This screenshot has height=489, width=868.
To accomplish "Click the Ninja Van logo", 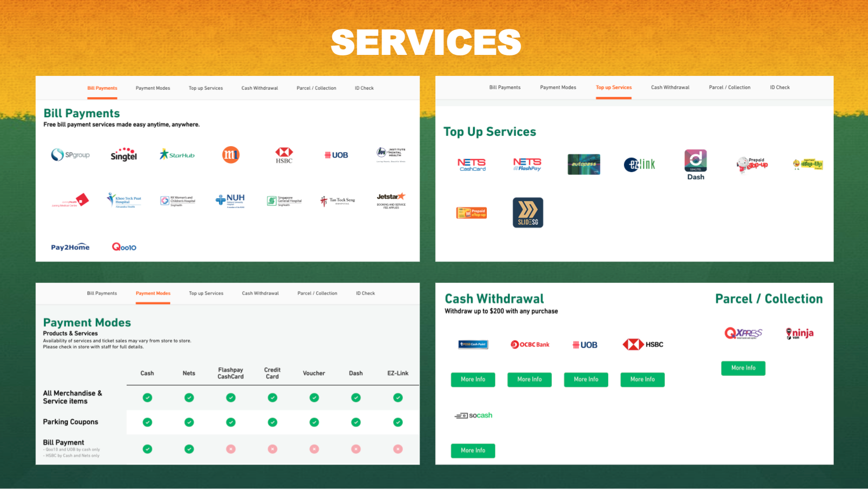I will 800,333.
